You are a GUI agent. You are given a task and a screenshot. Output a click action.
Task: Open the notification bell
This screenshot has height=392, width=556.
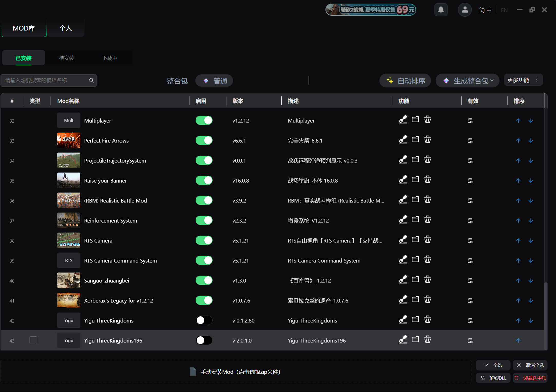pos(441,10)
